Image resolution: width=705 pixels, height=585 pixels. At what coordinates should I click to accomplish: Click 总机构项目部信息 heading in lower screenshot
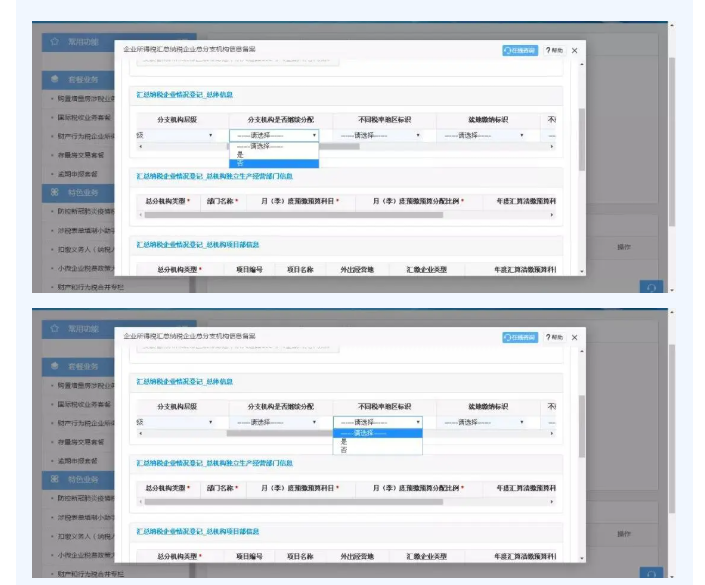pos(197,531)
